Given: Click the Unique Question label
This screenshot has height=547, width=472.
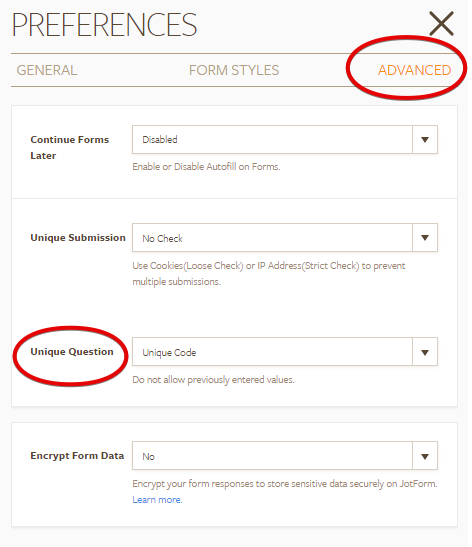Looking at the screenshot, I should coord(72,352).
